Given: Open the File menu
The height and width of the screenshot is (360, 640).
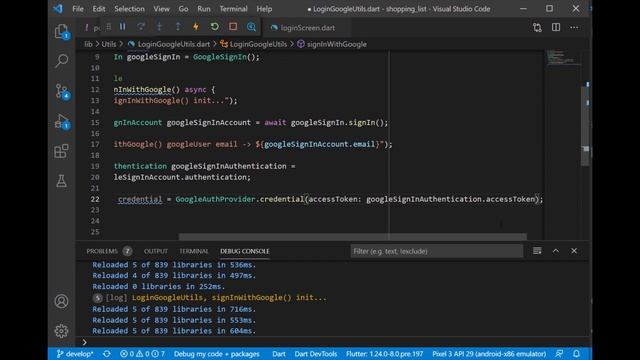Looking at the screenshot, I should click(78, 9).
